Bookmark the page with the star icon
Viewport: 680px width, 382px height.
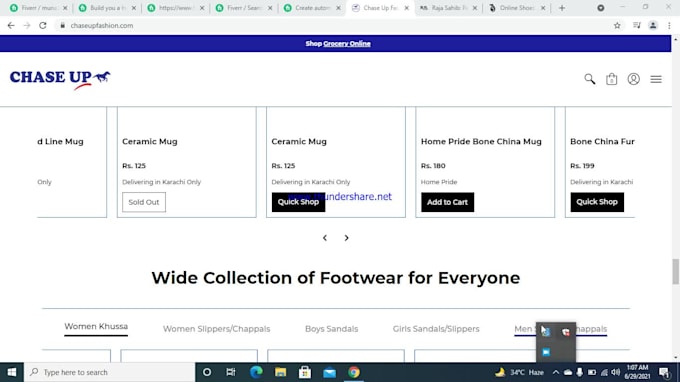[617, 26]
